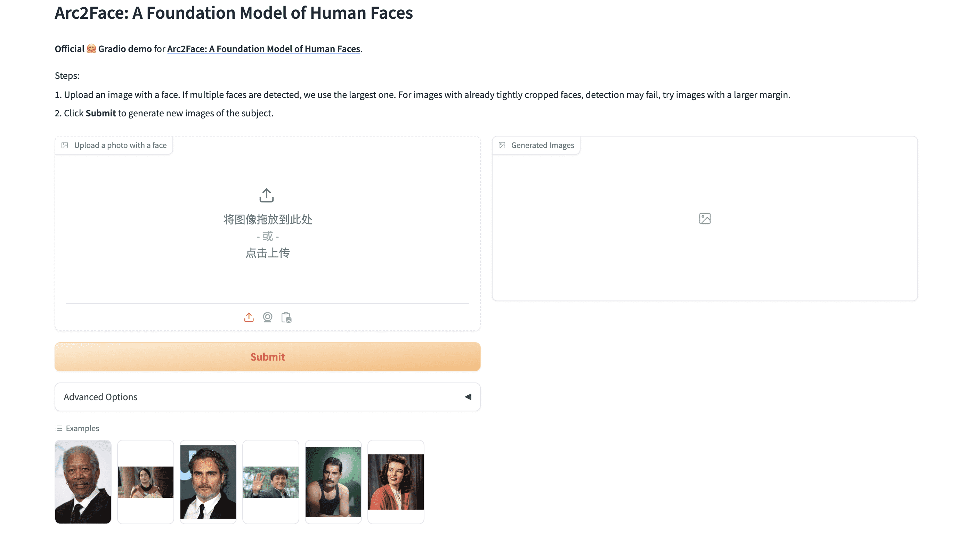Click the Examples list icon

point(59,428)
